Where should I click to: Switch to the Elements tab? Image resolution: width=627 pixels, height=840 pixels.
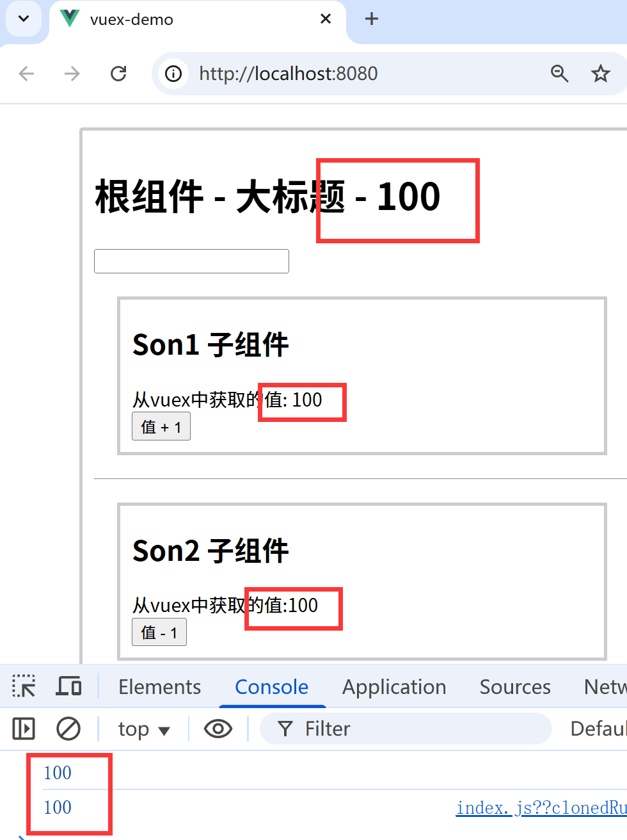pos(160,687)
